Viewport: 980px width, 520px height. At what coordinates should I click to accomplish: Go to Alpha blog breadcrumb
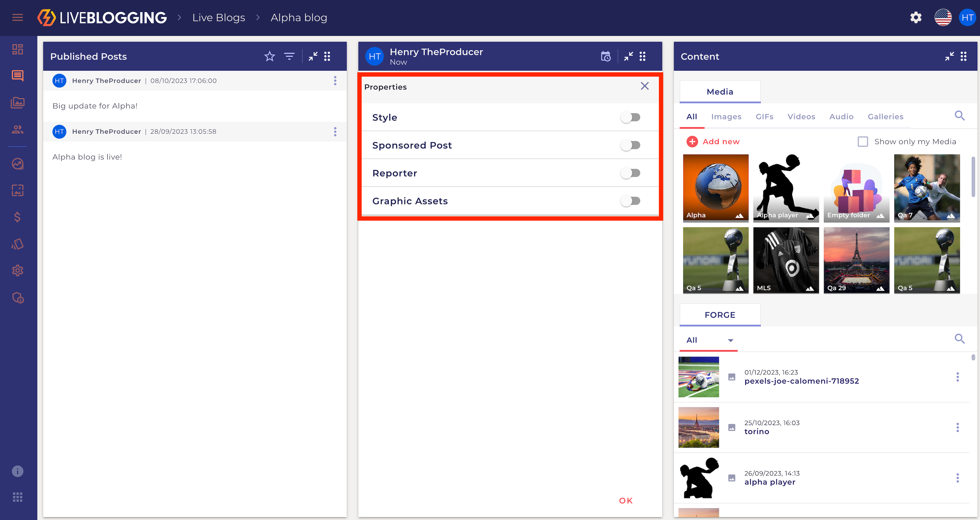(299, 17)
